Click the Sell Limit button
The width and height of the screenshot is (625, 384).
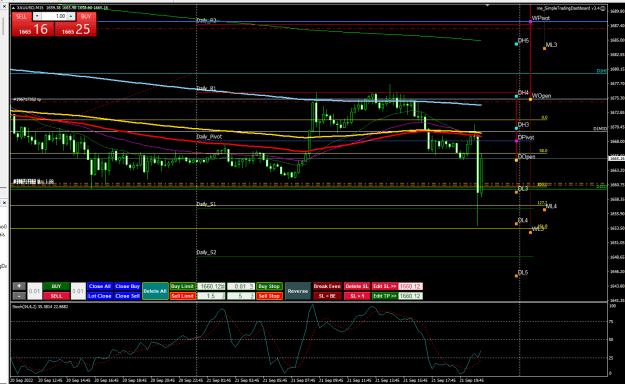coord(183,296)
